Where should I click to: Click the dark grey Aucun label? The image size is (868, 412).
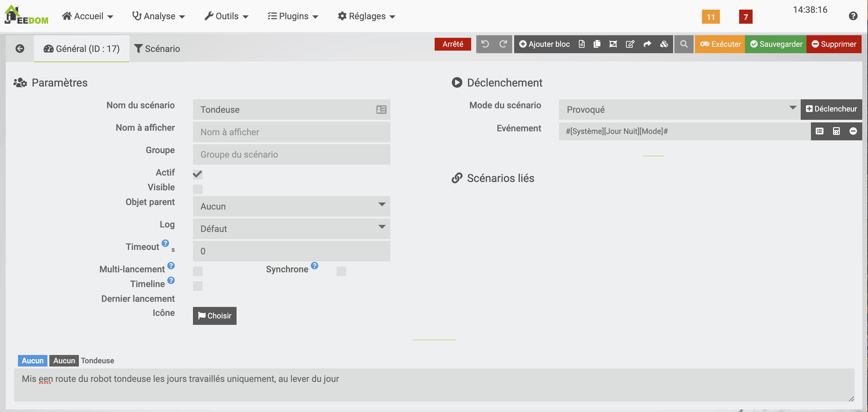[64, 360]
